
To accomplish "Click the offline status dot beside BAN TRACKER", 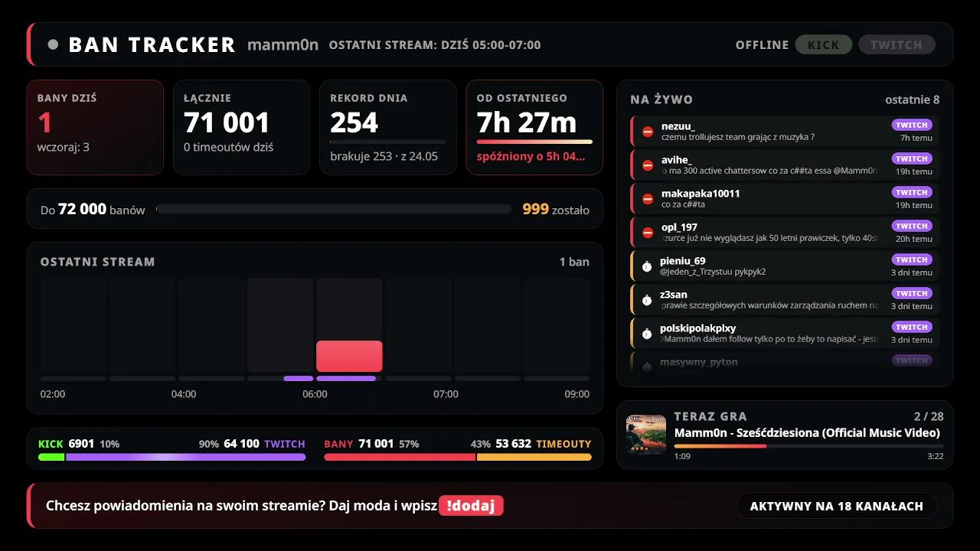I will click(x=53, y=44).
